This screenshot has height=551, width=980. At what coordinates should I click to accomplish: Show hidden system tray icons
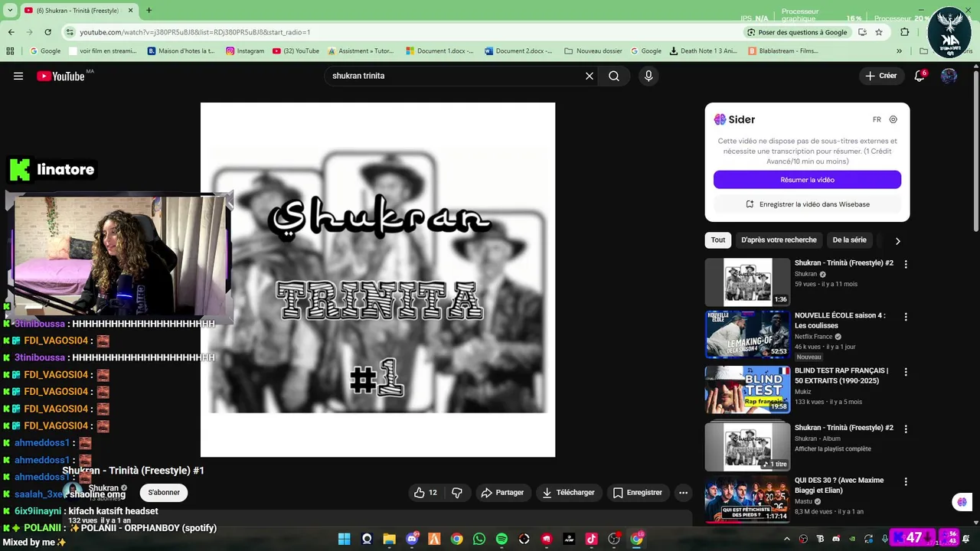click(x=787, y=539)
